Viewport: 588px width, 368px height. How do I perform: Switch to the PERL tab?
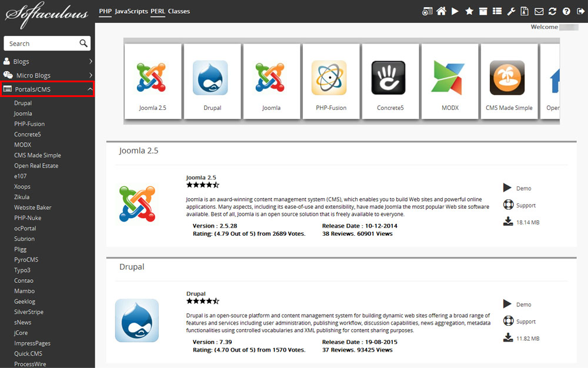pyautogui.click(x=158, y=11)
